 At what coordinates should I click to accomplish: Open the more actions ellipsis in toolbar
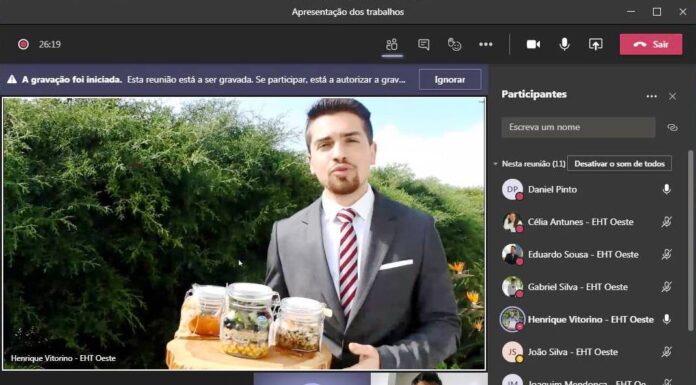[486, 44]
